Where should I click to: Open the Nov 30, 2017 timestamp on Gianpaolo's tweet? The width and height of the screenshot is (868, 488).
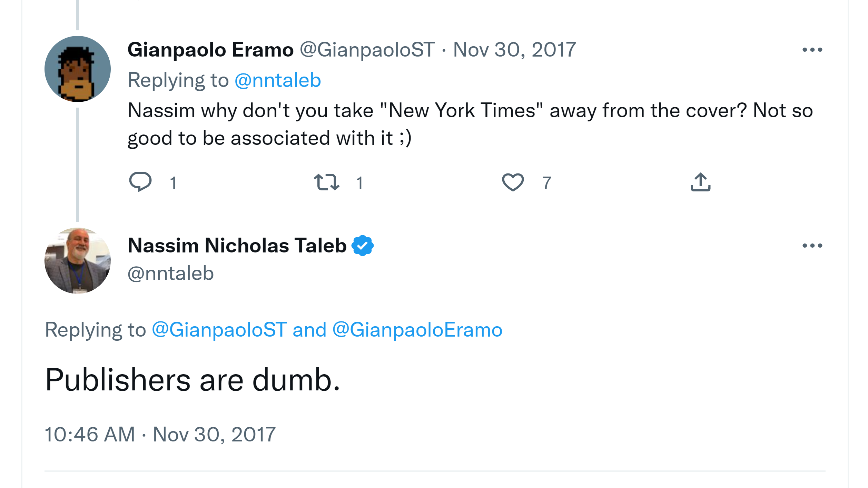tap(514, 50)
